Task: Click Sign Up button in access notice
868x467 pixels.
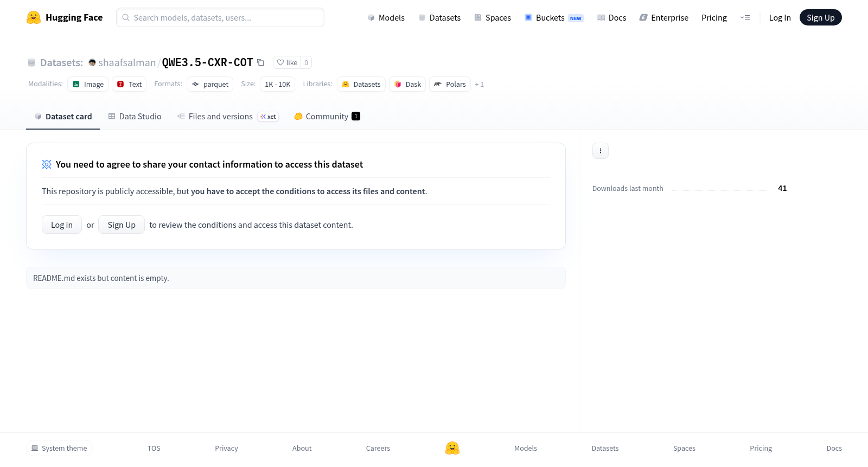Action: point(122,225)
